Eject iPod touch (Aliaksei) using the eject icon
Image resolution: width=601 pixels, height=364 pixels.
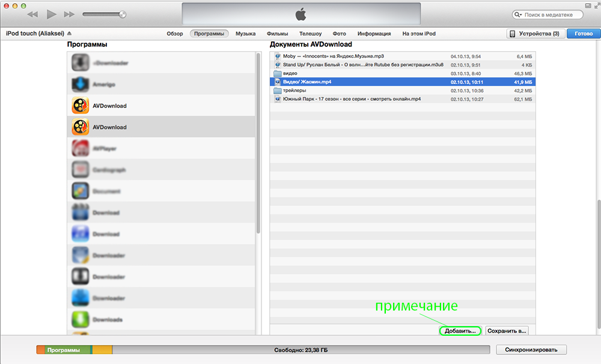(69, 33)
